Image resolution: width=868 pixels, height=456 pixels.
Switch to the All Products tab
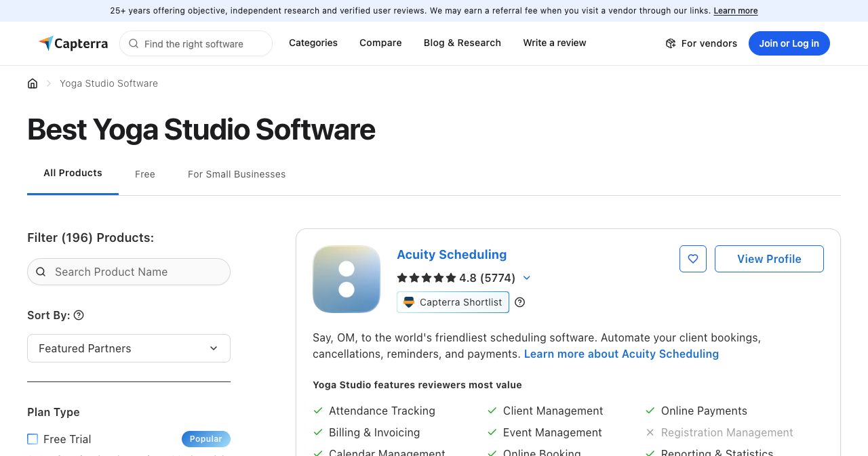[x=73, y=173]
